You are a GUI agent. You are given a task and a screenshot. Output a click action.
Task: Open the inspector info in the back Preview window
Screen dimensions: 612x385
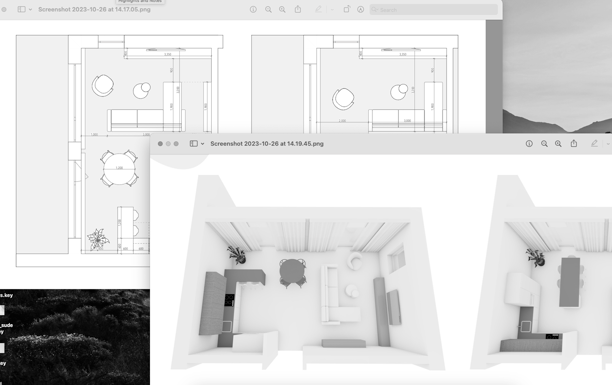(x=253, y=9)
